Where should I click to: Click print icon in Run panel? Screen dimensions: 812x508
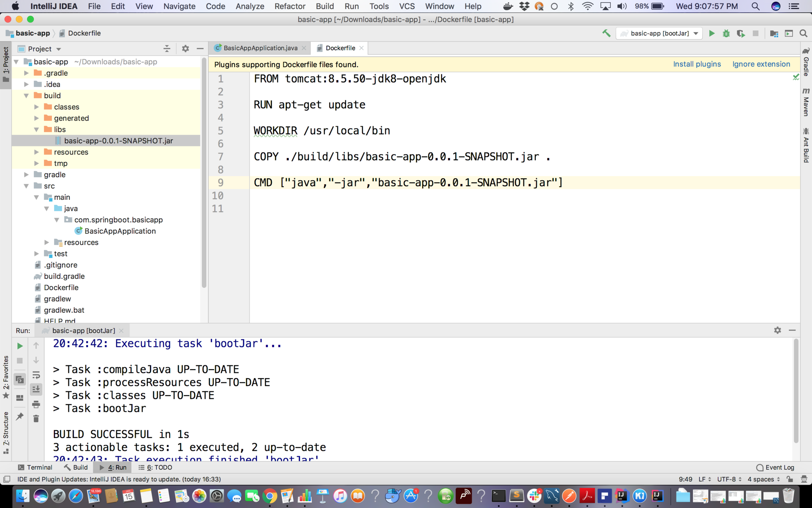coord(36,405)
